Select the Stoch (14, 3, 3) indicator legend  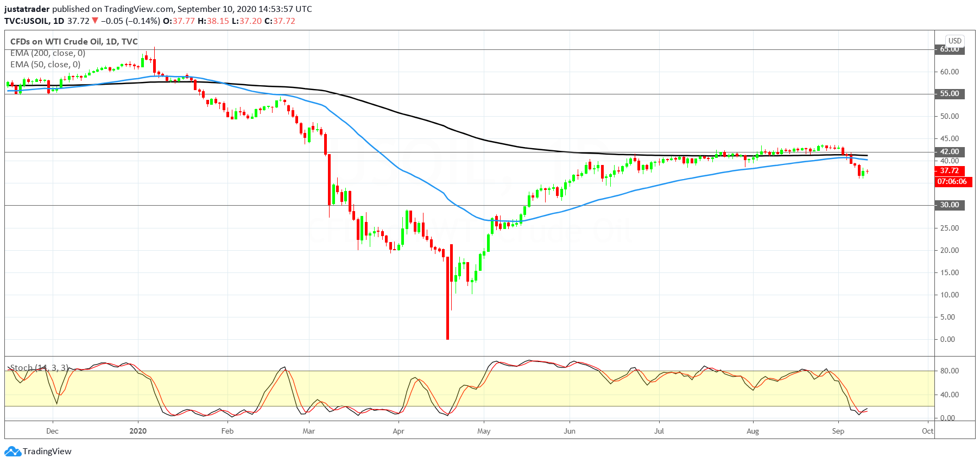39,368
